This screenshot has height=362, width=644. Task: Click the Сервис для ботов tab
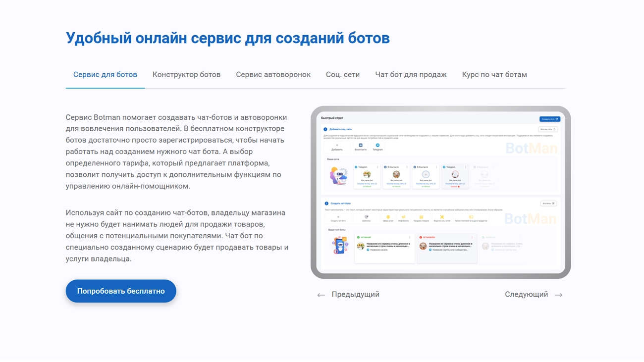[x=105, y=75]
